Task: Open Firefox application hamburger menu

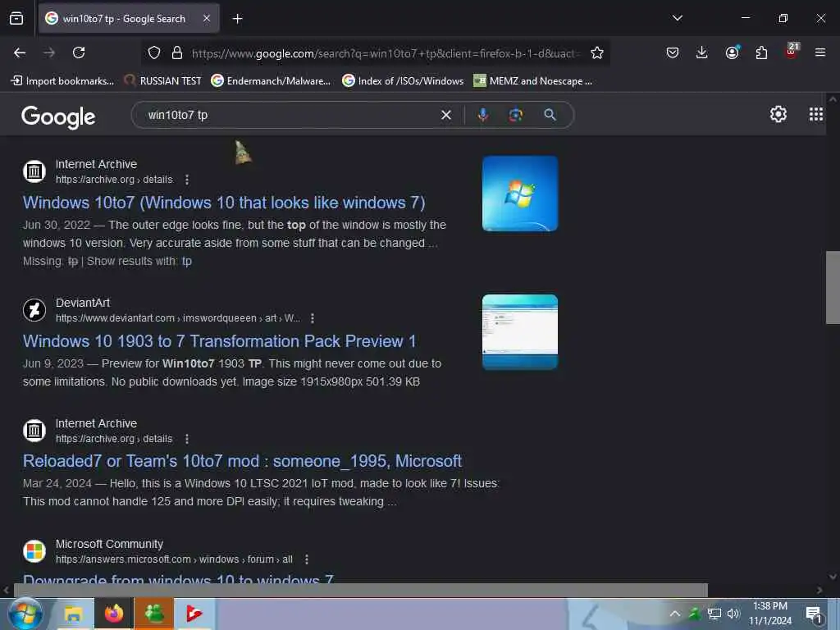Action: [x=820, y=52]
